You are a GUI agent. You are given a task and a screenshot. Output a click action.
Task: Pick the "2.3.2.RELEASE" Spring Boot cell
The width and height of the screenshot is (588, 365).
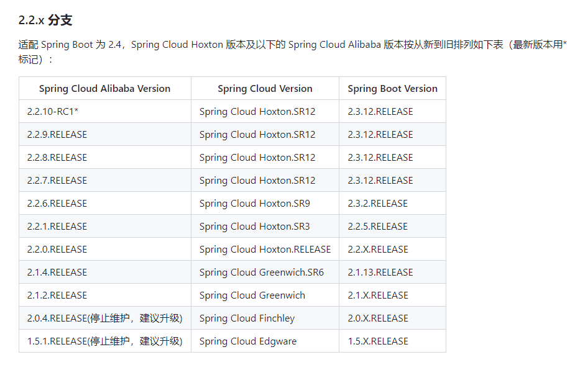(x=392, y=203)
